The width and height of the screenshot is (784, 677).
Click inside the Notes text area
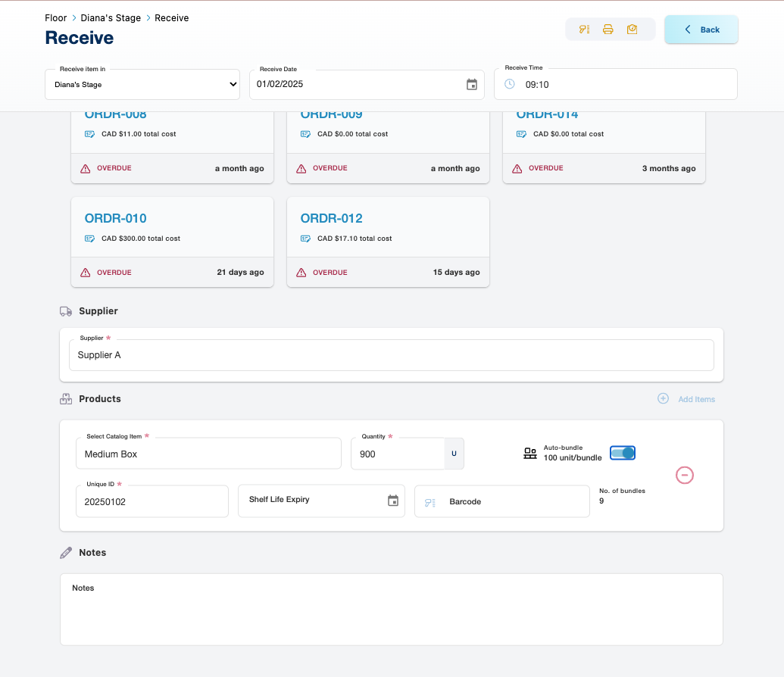[x=391, y=614]
